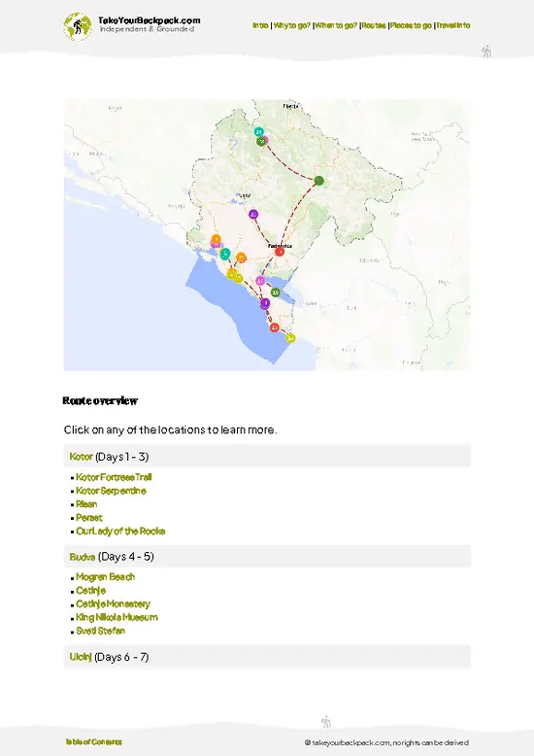Select the yellow-green marker at the southern tip

(290, 338)
